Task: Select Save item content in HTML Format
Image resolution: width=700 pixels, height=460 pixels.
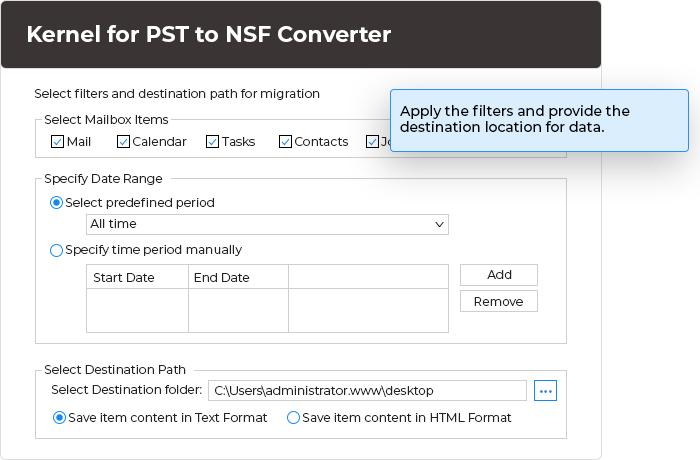Action: [x=293, y=418]
